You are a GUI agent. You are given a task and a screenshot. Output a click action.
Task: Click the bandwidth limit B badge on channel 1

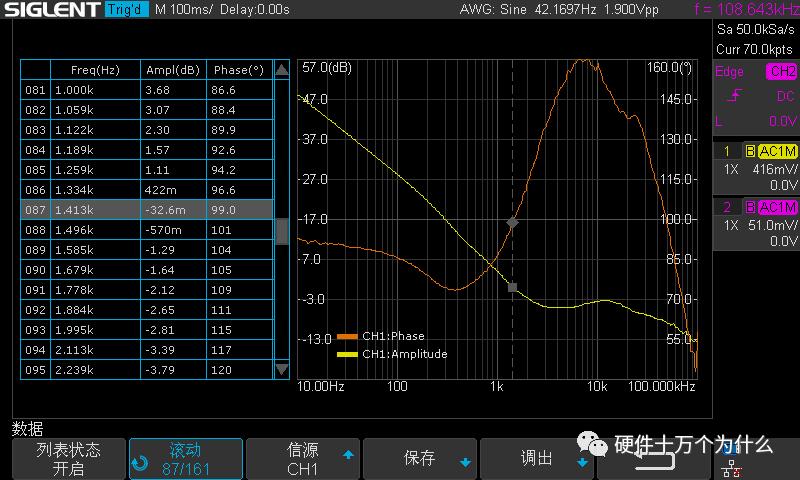pos(750,151)
